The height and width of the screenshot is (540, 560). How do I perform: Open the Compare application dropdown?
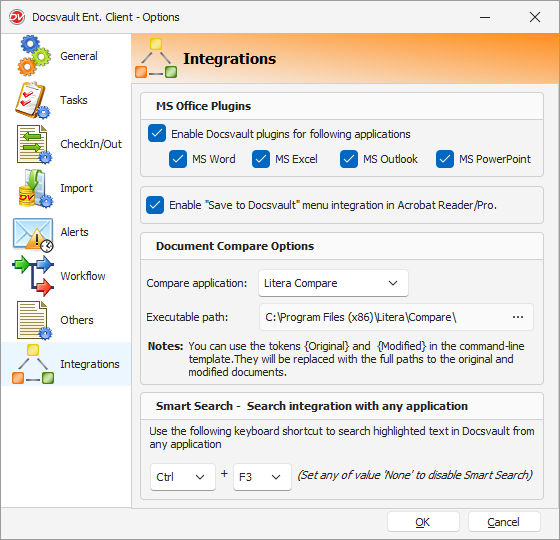click(x=333, y=283)
